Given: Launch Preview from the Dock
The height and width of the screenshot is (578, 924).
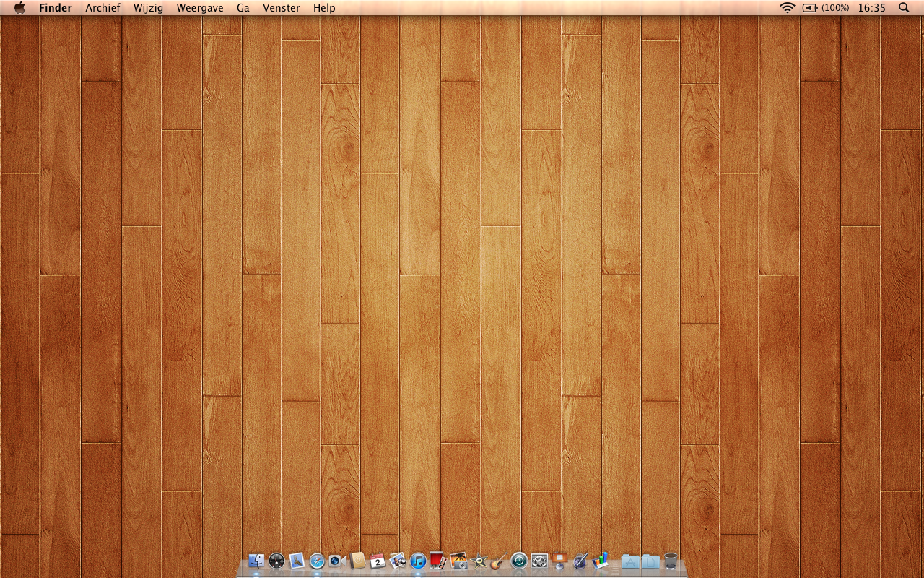Looking at the screenshot, I should (x=398, y=561).
